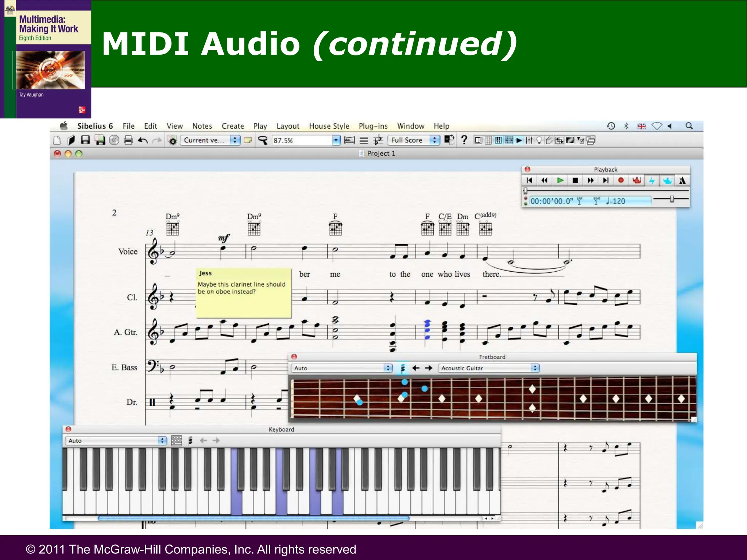Click the Export audio disc icon
This screenshot has height=560, width=747.
[114, 140]
